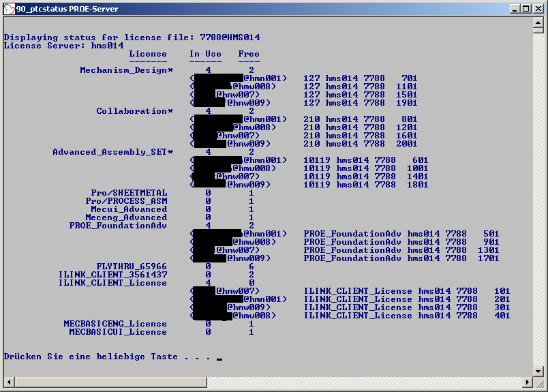Click the 'Pro/PROCESS_ASM' license name
Image resolution: width=548 pixels, height=392 pixels.
[x=126, y=201]
